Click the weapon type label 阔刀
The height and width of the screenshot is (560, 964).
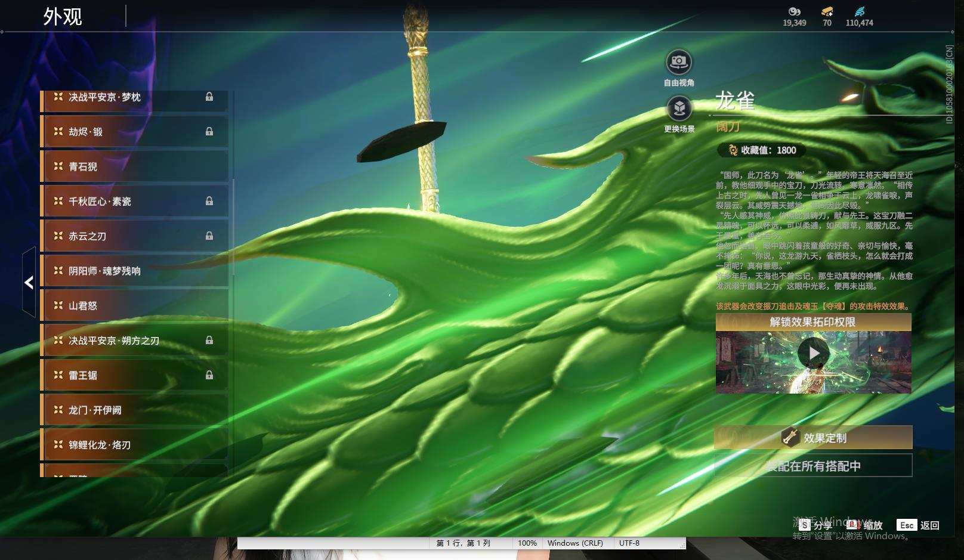[x=728, y=126]
